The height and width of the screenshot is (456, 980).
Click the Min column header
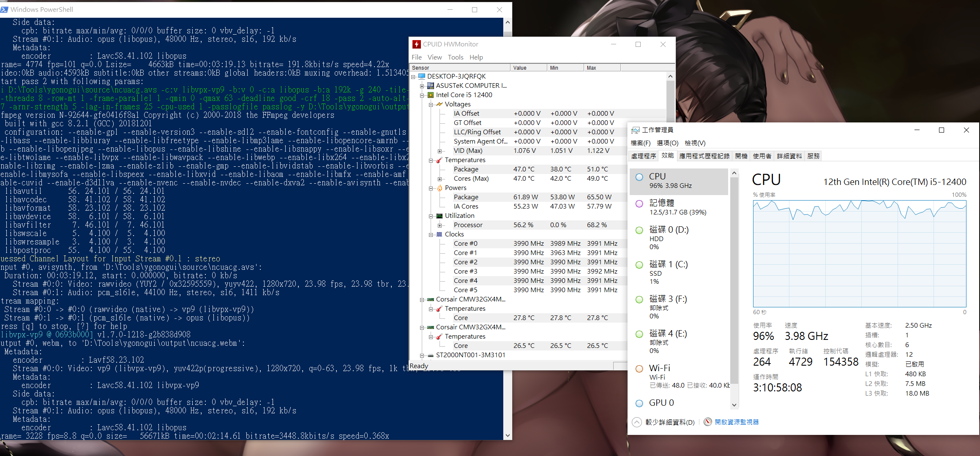coord(565,68)
